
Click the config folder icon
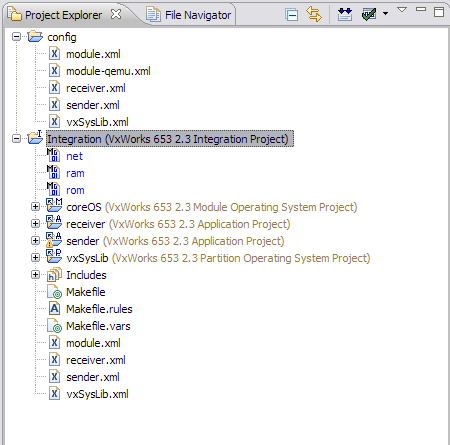click(35, 36)
